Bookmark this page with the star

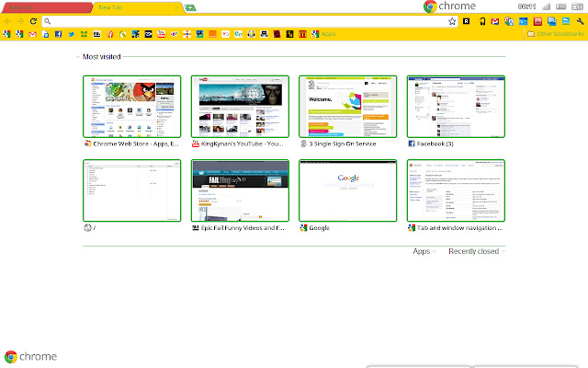coord(452,21)
